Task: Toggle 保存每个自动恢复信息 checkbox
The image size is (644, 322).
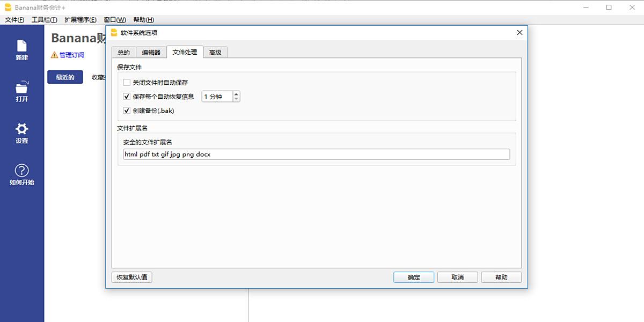Action: [127, 97]
